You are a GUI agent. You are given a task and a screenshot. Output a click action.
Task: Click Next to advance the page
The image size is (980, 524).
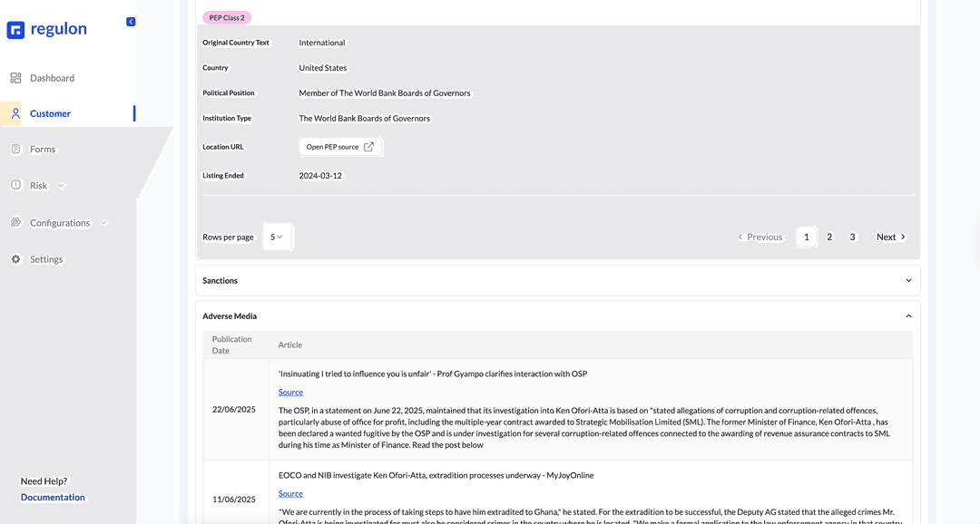[890, 237]
